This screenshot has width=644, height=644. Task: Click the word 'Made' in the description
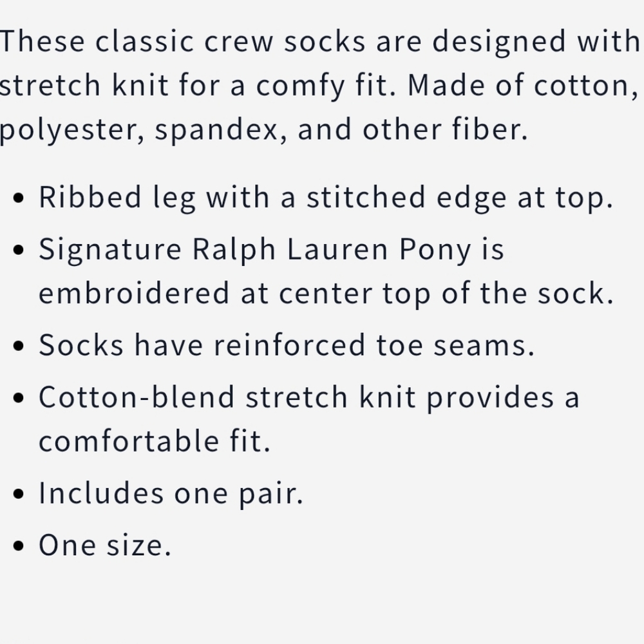coord(446,86)
